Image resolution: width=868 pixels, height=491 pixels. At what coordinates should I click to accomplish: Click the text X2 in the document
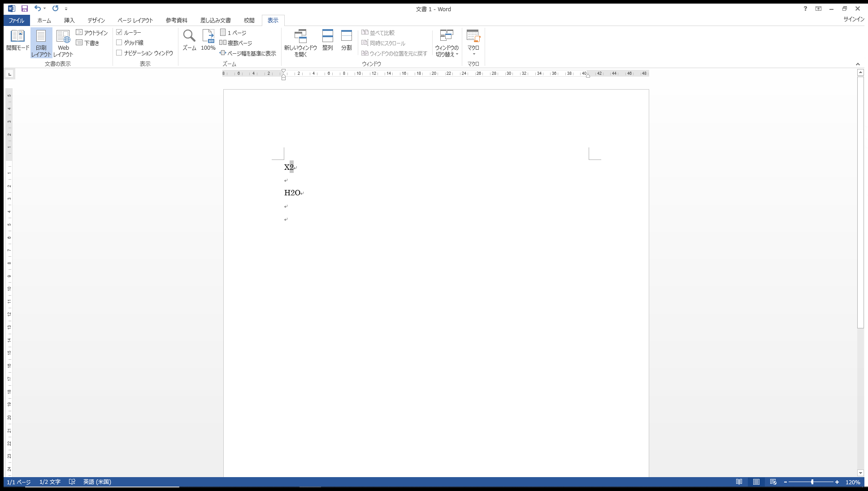(x=289, y=167)
